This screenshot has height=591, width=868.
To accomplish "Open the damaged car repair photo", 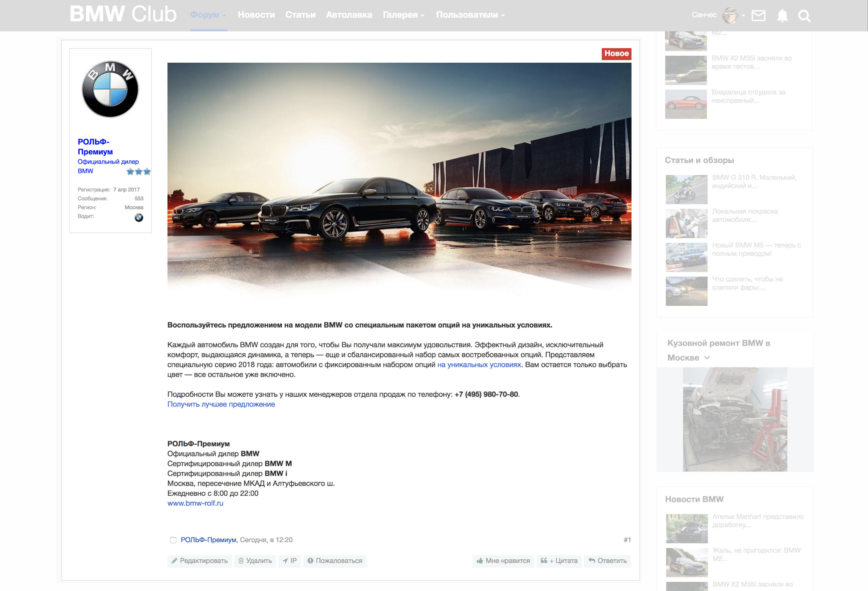I will click(735, 419).
